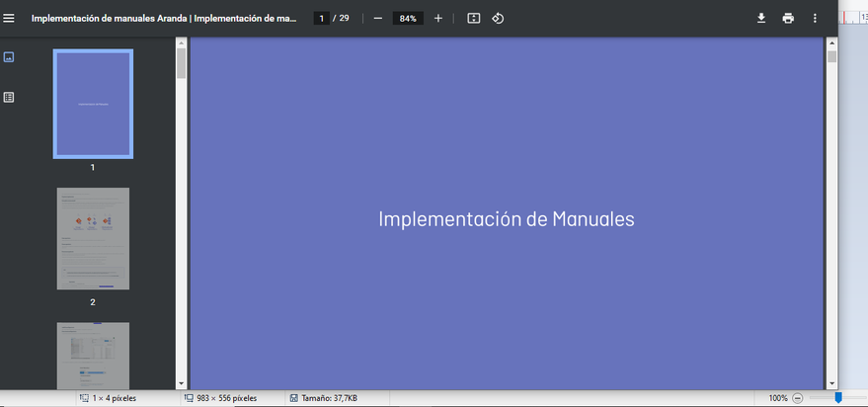Image resolution: width=868 pixels, height=407 pixels.
Task: Rotate the document counterclockwise
Action: click(x=499, y=18)
